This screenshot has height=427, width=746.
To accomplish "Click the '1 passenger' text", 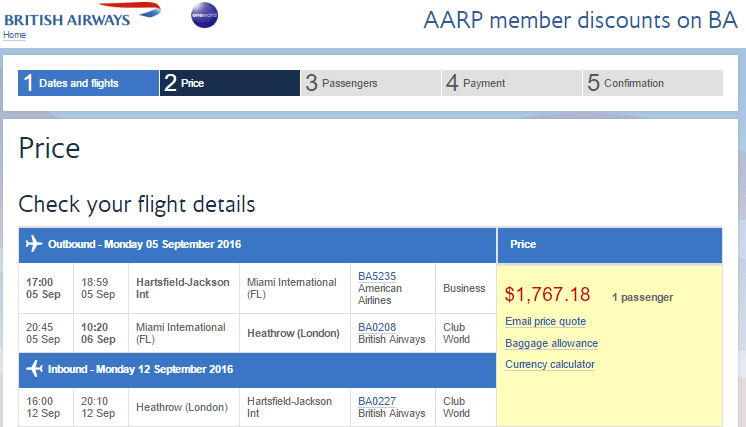I will pos(642,298).
